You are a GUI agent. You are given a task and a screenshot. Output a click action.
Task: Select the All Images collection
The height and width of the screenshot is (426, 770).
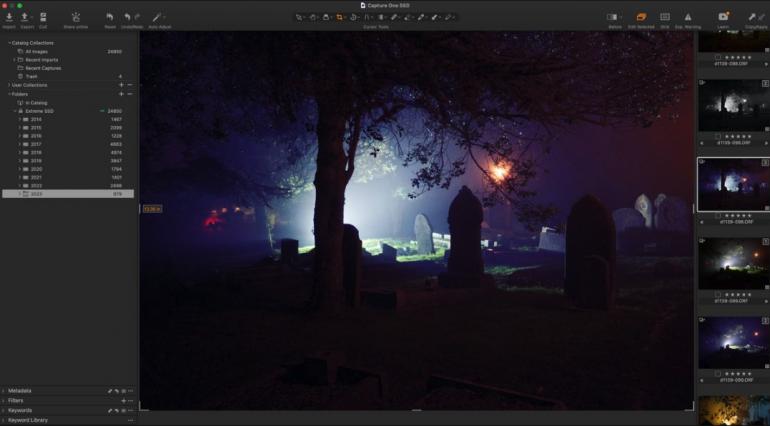pyautogui.click(x=68, y=51)
